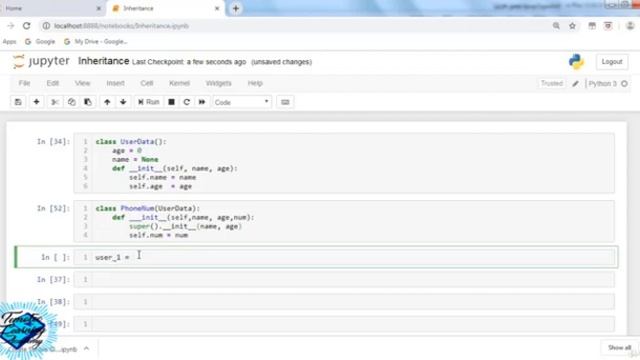Open the Google bookmark

(x=40, y=42)
